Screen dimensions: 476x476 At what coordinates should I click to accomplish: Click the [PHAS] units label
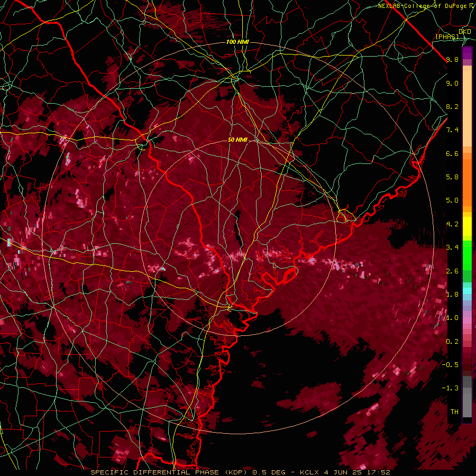click(x=447, y=36)
